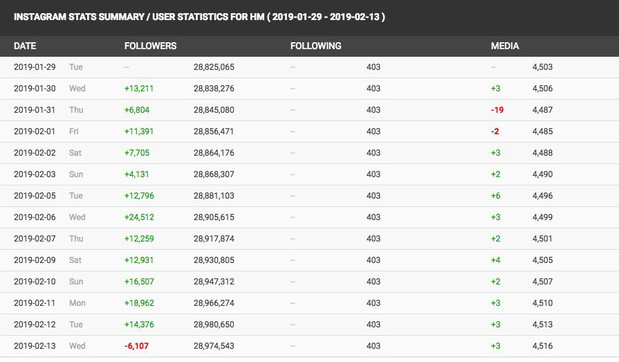
Task: Click the 4,485 media count
Action: pos(542,131)
